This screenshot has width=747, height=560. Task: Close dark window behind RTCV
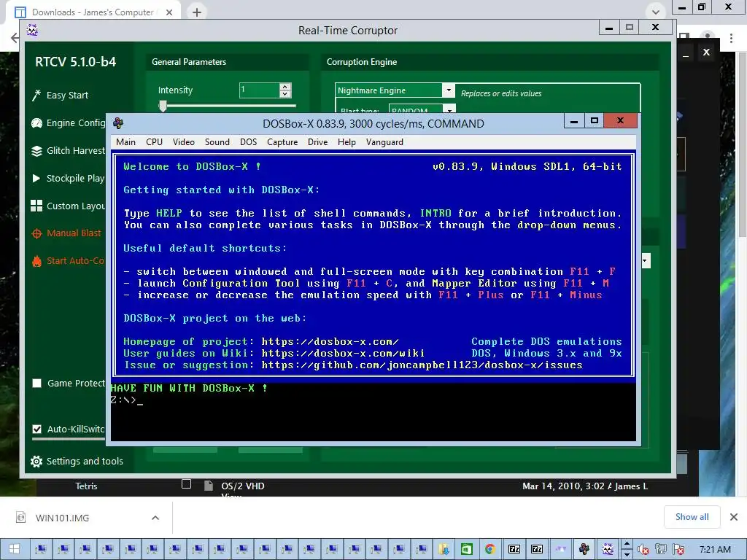(706, 52)
